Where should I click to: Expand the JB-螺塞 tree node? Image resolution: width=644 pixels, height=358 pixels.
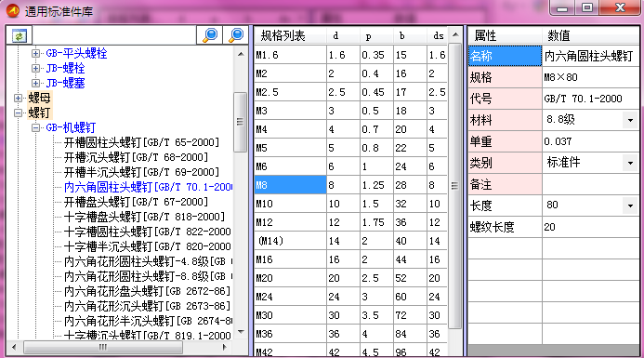(35, 83)
